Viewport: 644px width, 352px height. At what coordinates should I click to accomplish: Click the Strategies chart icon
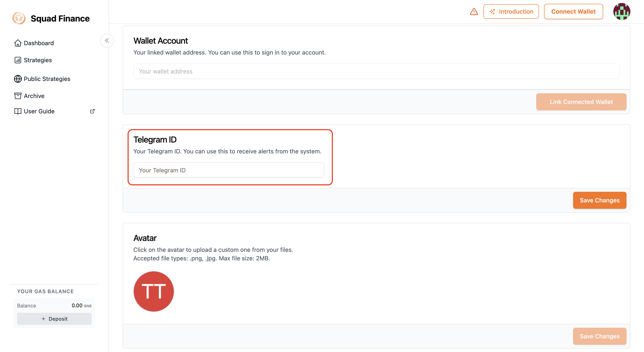18,60
